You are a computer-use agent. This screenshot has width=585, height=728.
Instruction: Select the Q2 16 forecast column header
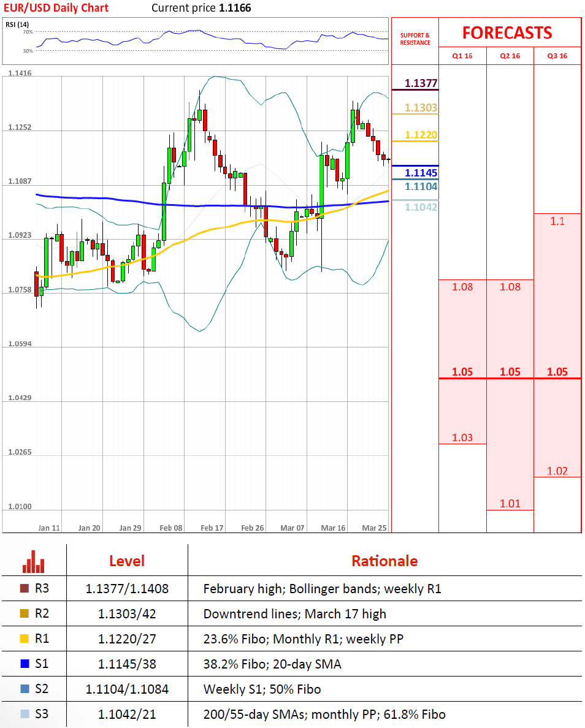[x=510, y=56]
